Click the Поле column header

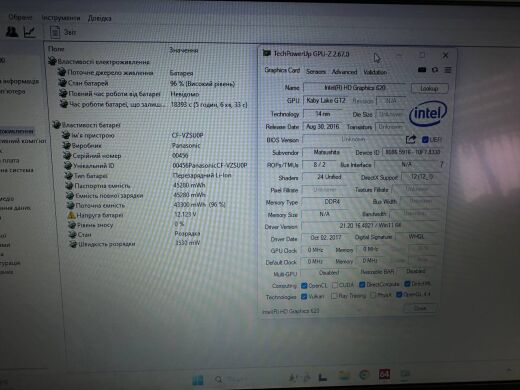coord(56,49)
